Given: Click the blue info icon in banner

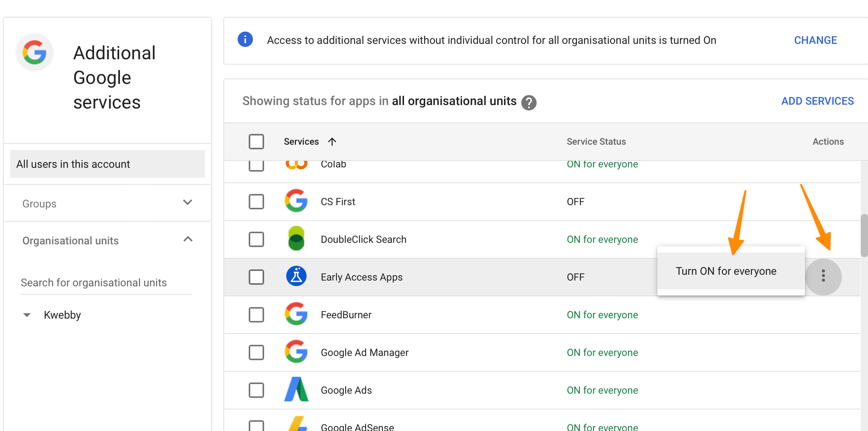Looking at the screenshot, I should tap(245, 40).
